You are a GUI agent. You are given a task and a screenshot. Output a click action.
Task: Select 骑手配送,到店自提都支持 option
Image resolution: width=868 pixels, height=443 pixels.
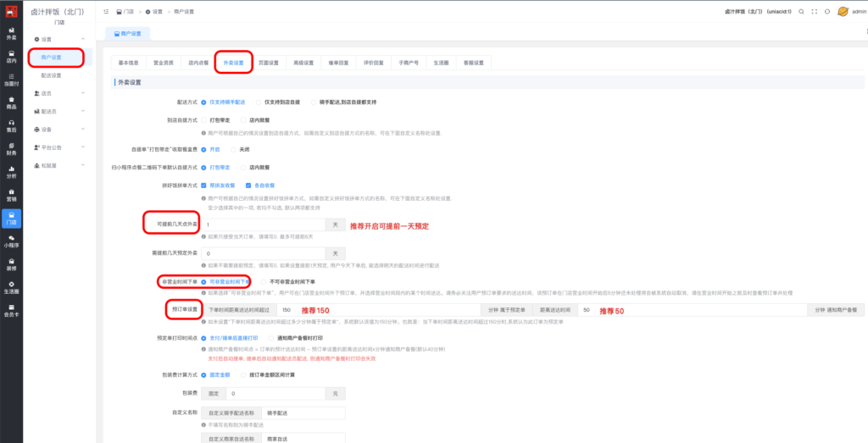click(344, 102)
